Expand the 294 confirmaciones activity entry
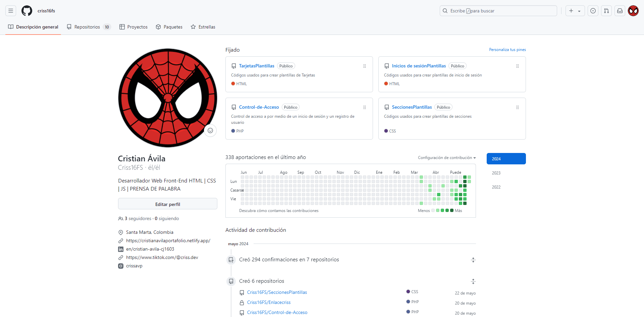 click(x=473, y=260)
